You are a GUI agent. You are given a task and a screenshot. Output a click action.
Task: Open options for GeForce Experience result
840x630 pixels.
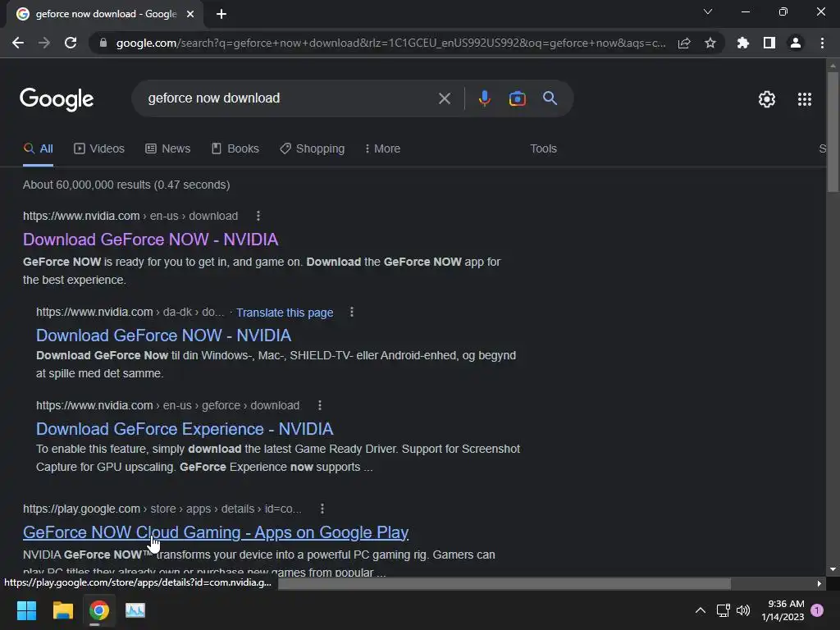pos(320,405)
